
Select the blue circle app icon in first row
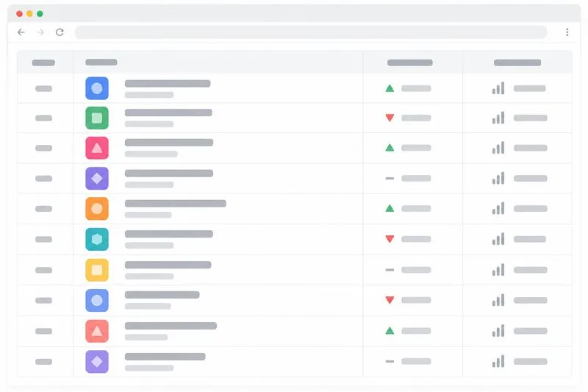click(97, 88)
